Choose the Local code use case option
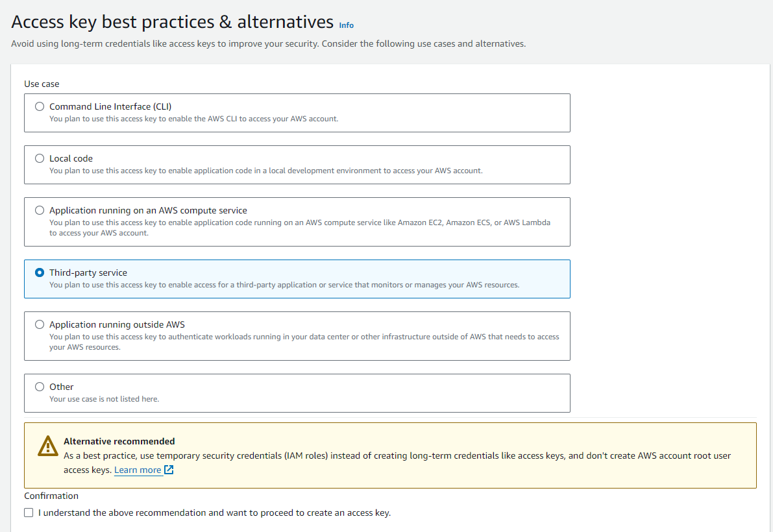Screen dimensions: 773x532 (40, 158)
